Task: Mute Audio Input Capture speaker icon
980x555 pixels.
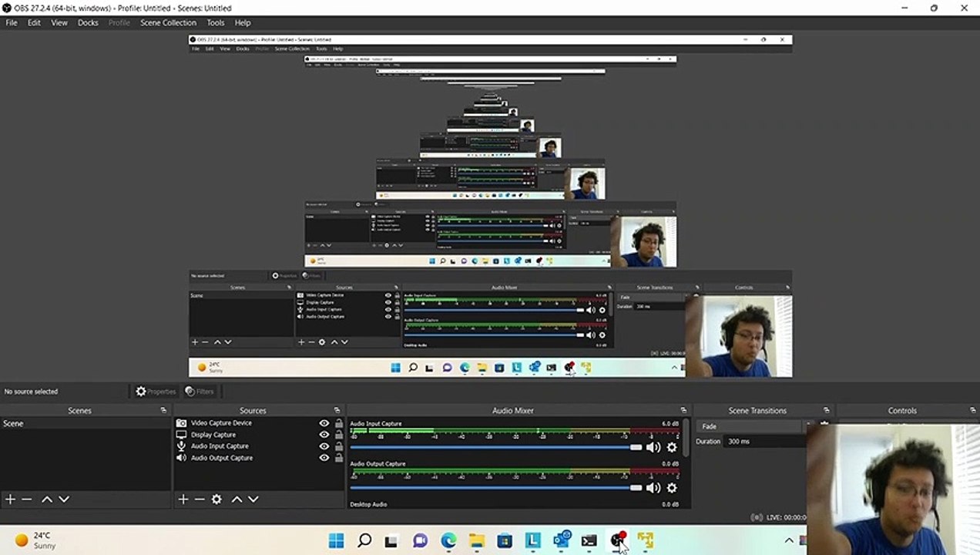Action: click(653, 447)
